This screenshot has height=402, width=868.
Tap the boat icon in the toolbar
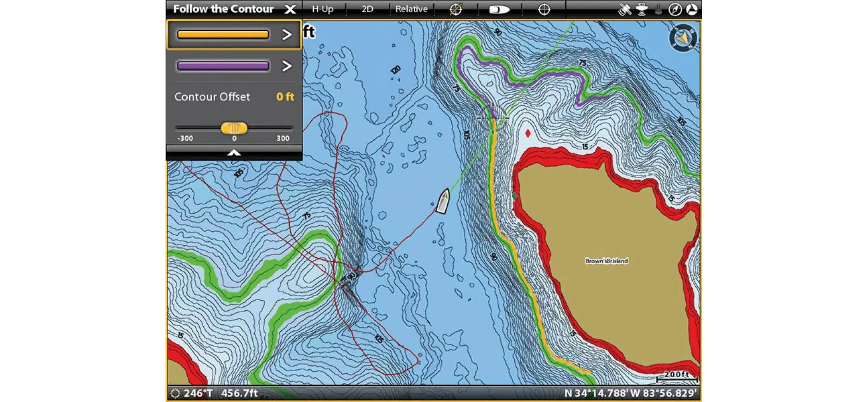(499, 9)
